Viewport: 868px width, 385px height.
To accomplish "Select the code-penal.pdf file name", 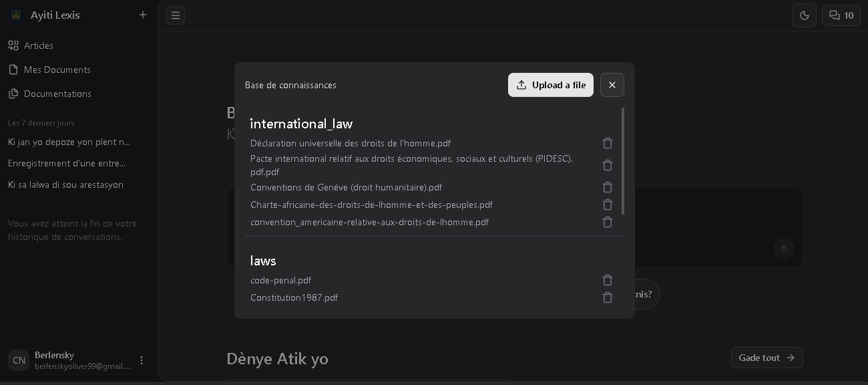I will tap(280, 280).
